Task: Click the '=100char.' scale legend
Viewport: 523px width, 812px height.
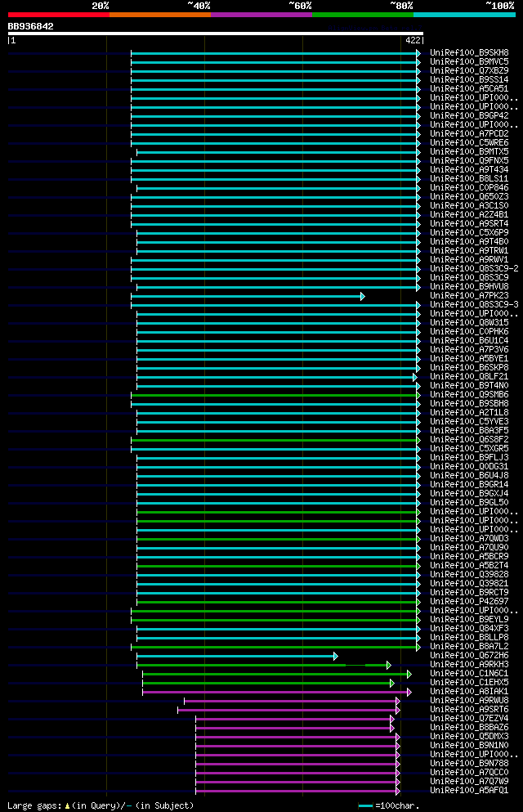Action: (x=389, y=805)
